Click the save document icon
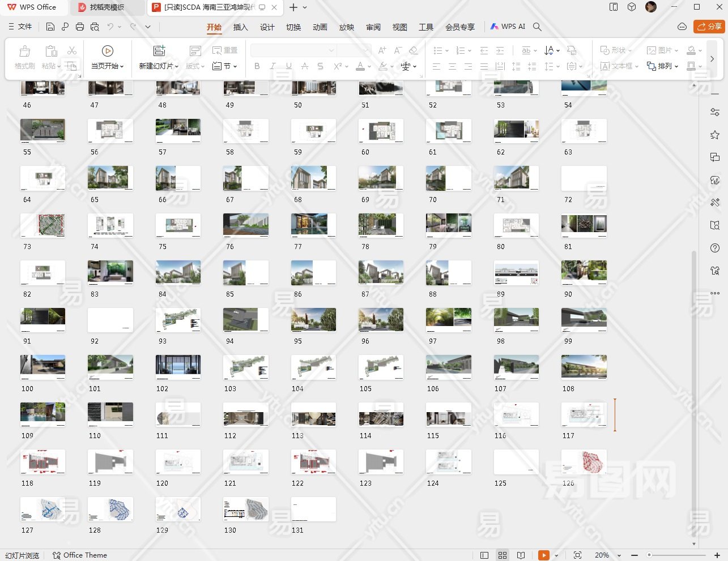This screenshot has width=728, height=561. (x=50, y=27)
